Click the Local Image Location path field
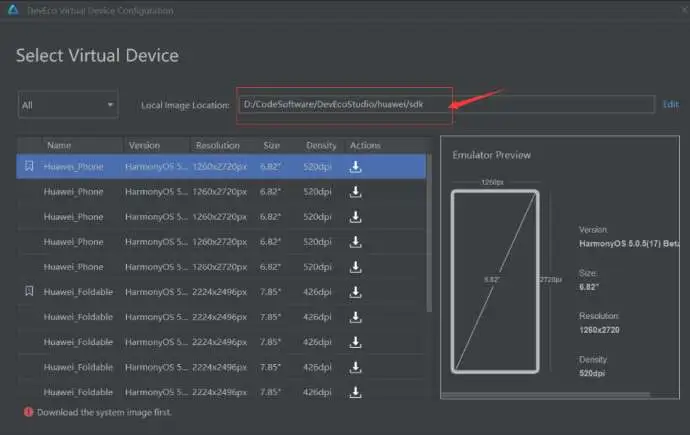The image size is (690, 435). tap(447, 104)
